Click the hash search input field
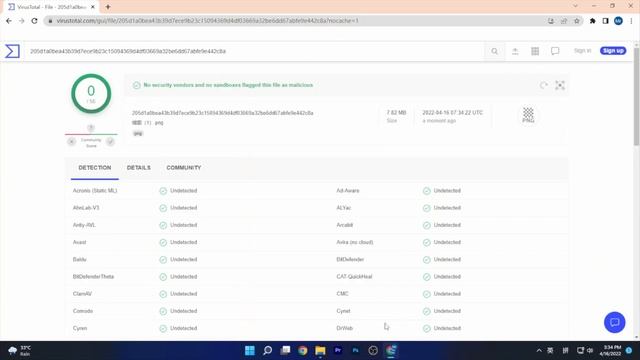The height and width of the screenshot is (360, 640). pos(255,51)
